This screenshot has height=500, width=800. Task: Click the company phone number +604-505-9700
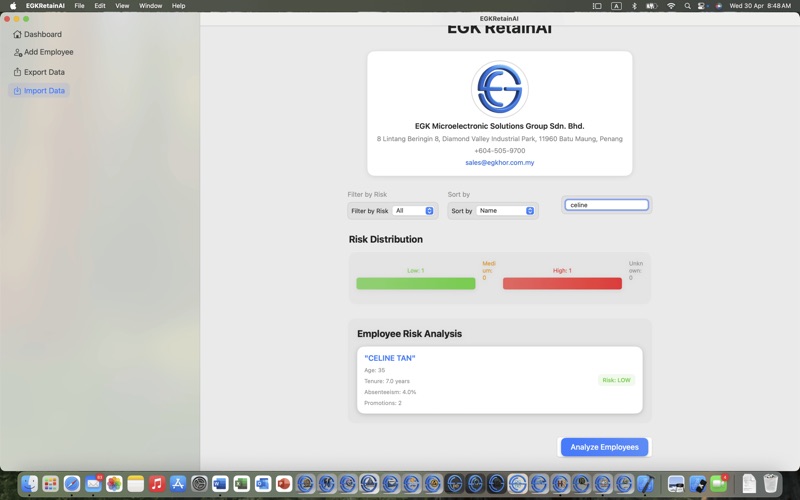(x=499, y=151)
